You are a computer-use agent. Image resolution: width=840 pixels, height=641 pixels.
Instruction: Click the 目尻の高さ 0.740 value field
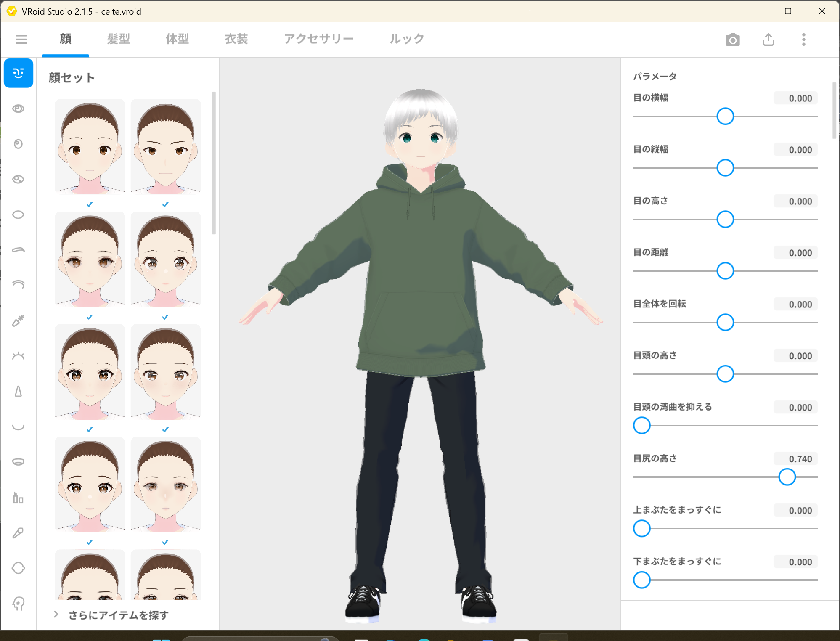795,459
